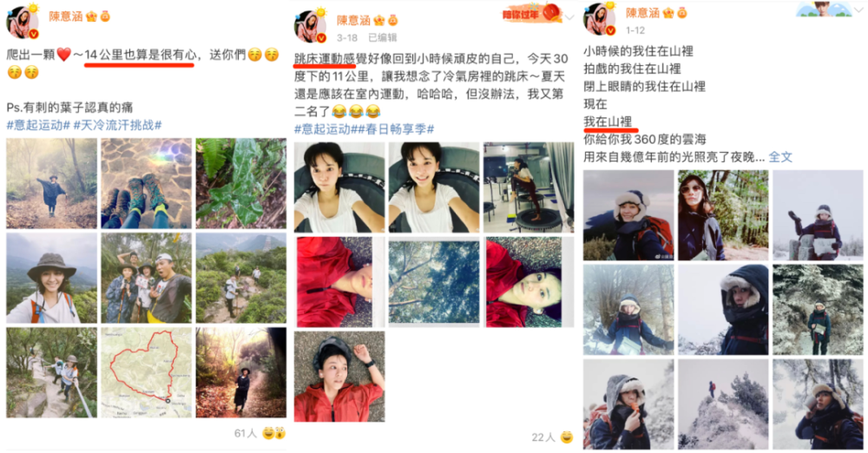Open the #意起运动# hashtag in first post
The image size is (868, 453).
(38, 125)
